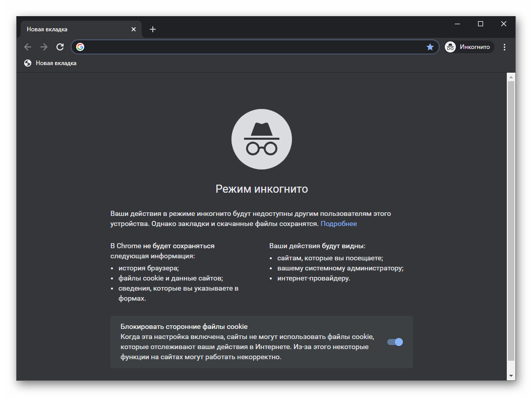Click the forward navigation arrow
Viewport: 532px width, 397px height.
tap(44, 47)
